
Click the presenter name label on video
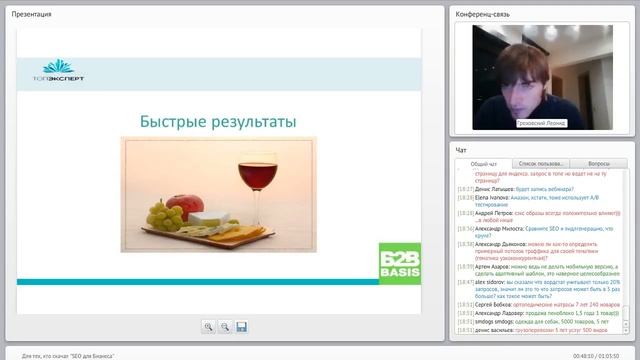(541, 123)
